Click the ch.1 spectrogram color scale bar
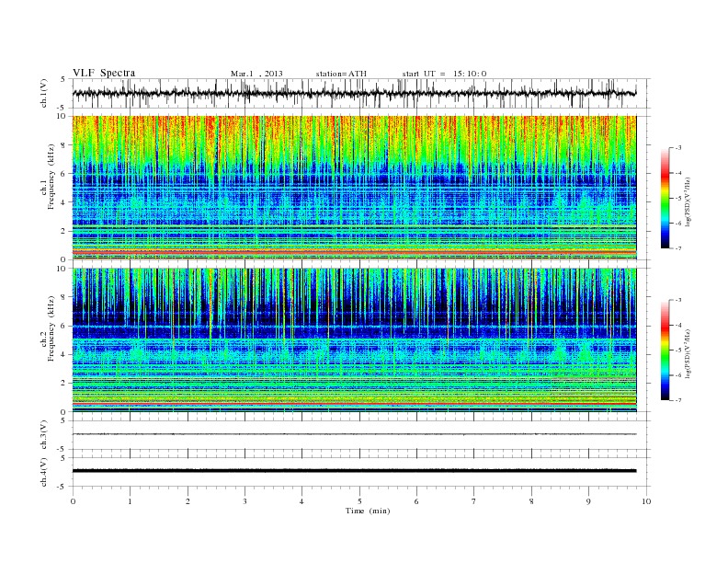The width and height of the screenshot is (728, 563). coord(665,198)
